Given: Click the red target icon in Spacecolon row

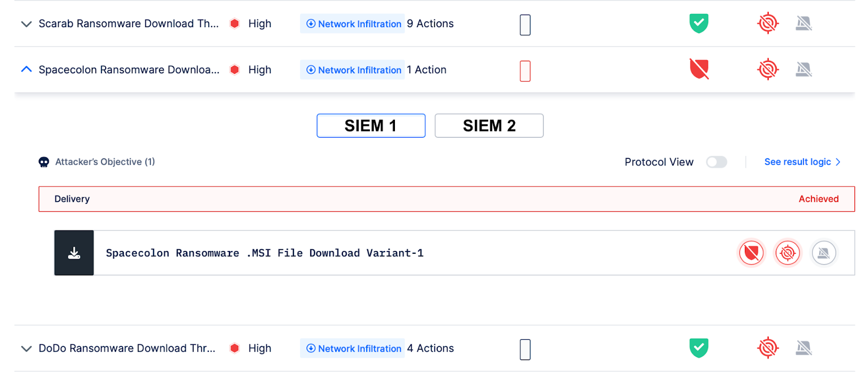Looking at the screenshot, I should tap(768, 69).
